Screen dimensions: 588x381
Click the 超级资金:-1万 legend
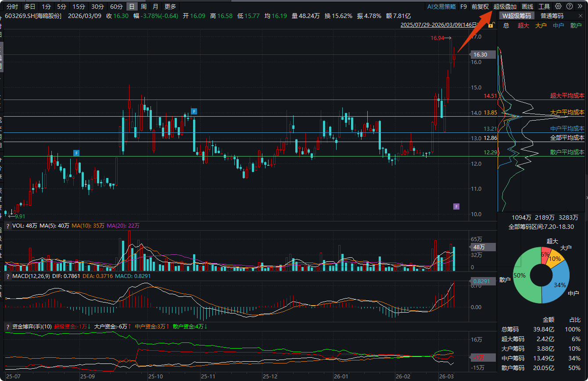(x=72, y=327)
